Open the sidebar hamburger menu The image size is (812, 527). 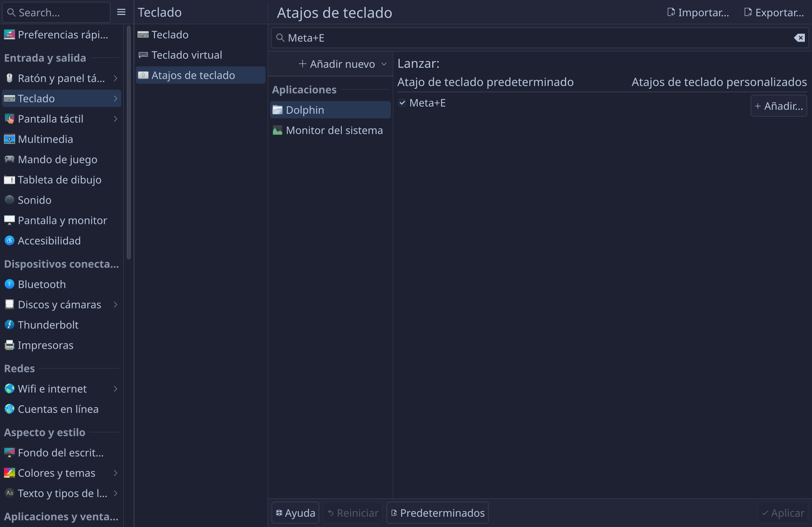pos(121,12)
